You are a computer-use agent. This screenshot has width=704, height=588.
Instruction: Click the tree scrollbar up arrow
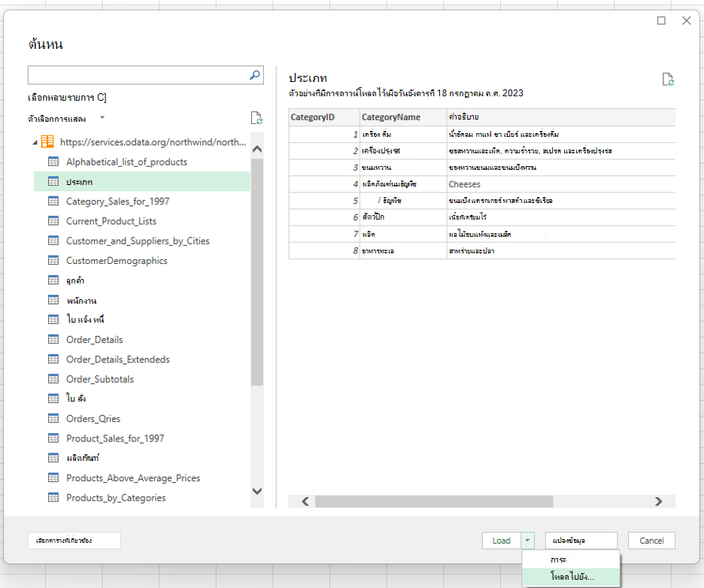(257, 149)
